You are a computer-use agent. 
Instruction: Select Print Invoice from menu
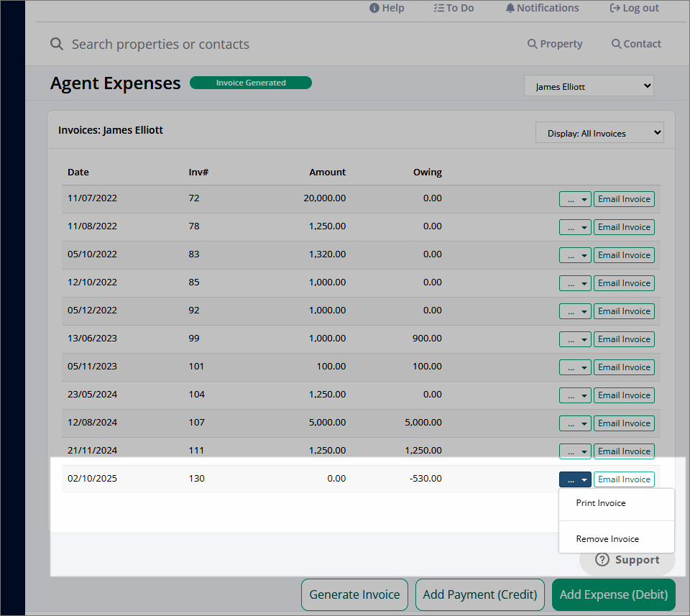pos(601,503)
